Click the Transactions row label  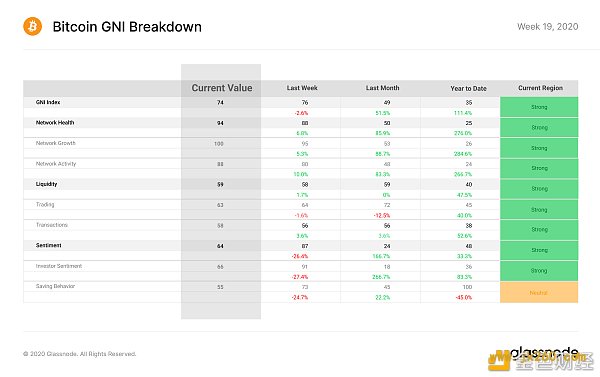52,225
